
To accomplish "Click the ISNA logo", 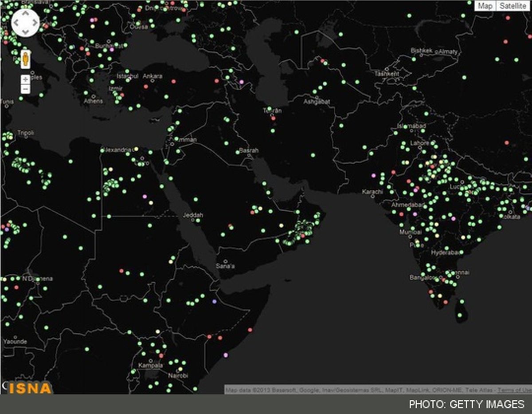I will tap(29, 388).
